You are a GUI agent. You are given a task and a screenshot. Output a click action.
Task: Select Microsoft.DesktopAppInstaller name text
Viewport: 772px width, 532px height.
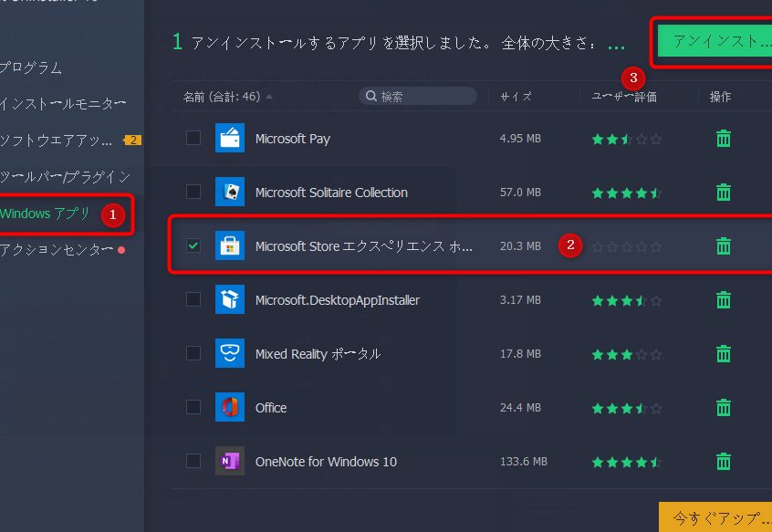click(338, 300)
